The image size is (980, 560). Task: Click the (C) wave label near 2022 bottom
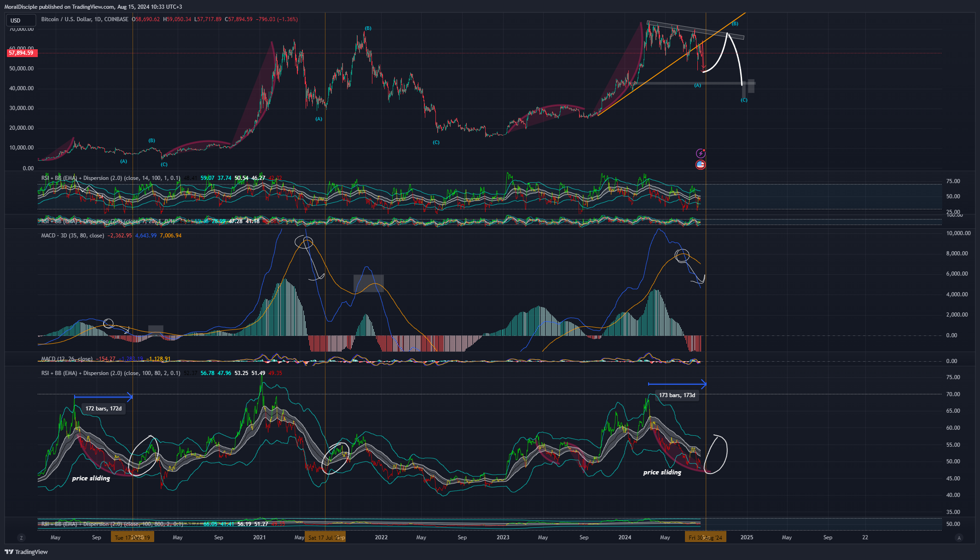tap(436, 143)
